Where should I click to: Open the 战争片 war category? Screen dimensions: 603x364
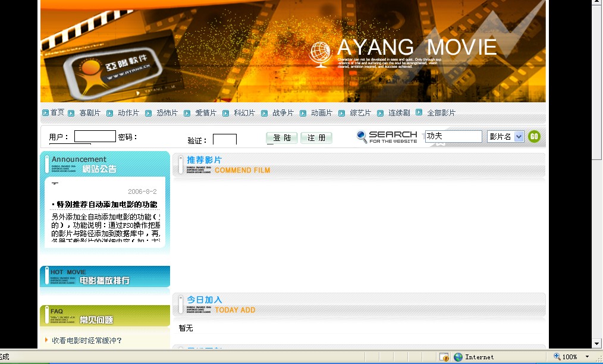pos(283,113)
